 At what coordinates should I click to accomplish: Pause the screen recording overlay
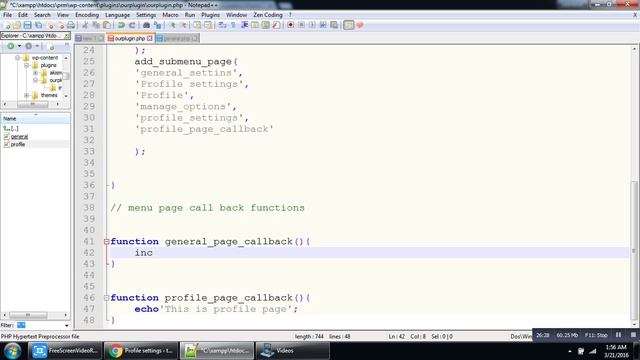click(618, 335)
